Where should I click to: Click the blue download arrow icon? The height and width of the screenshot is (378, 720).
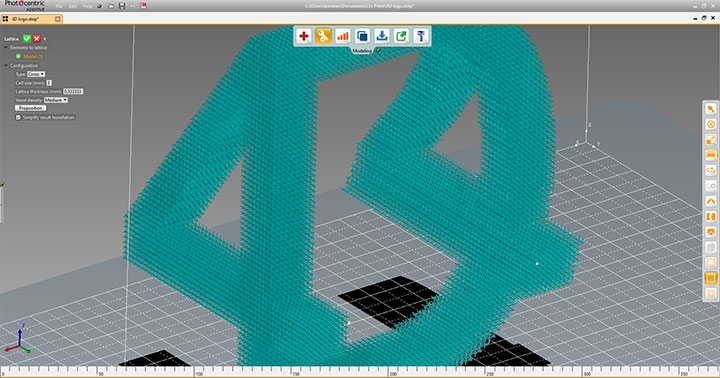[382, 36]
